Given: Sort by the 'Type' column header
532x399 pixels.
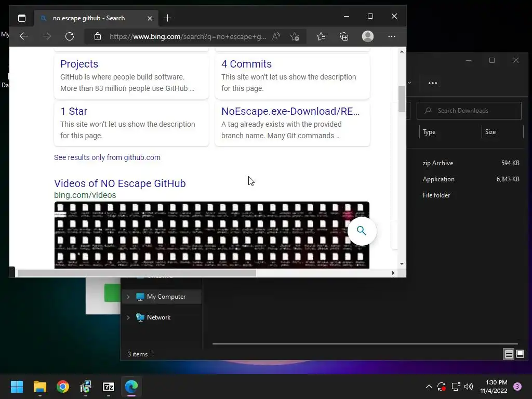Looking at the screenshot, I should coord(429,132).
